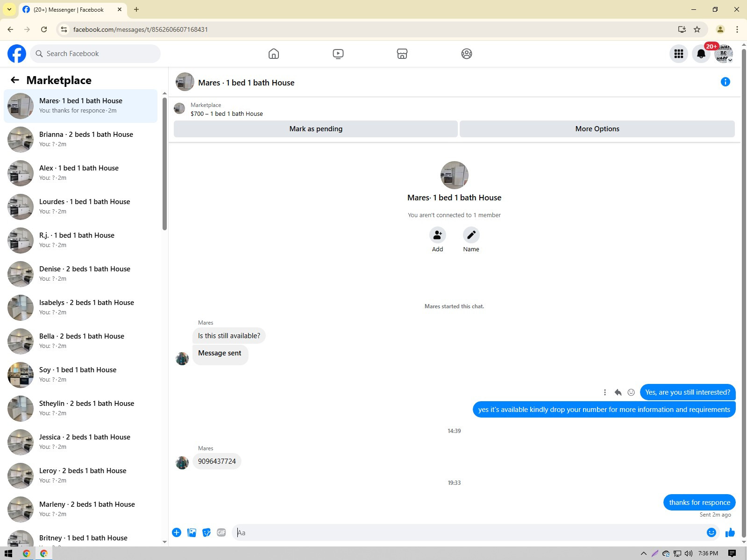Focus the Search Facebook field
The height and width of the screenshot is (560, 747).
point(95,54)
